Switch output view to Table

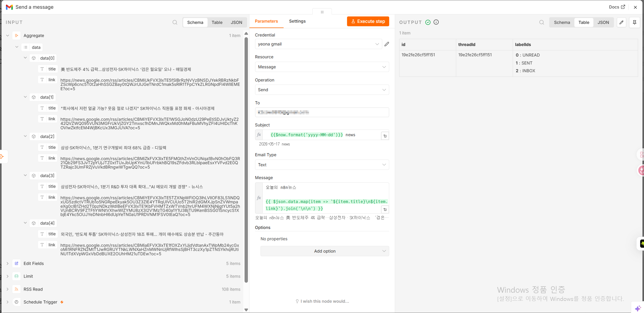click(584, 22)
